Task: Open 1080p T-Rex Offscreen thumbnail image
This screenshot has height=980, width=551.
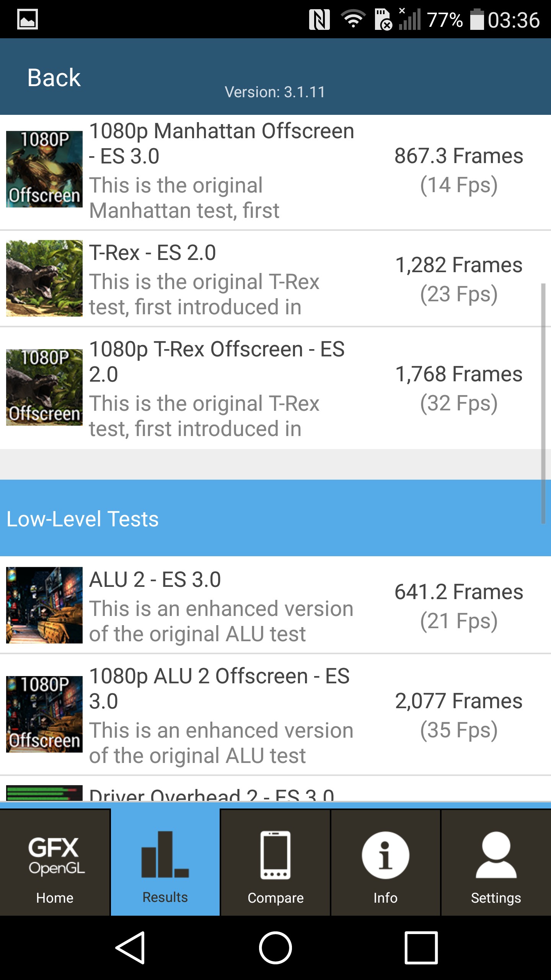Action: point(44,387)
